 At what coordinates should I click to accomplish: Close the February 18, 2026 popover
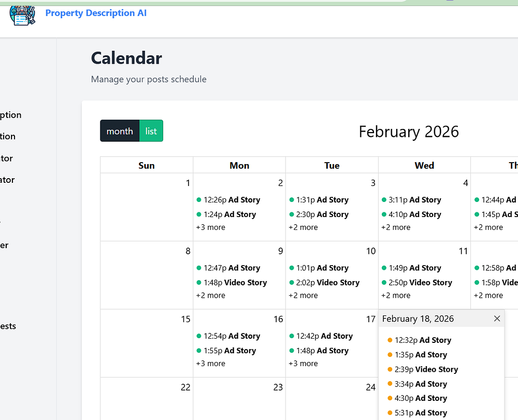(497, 318)
